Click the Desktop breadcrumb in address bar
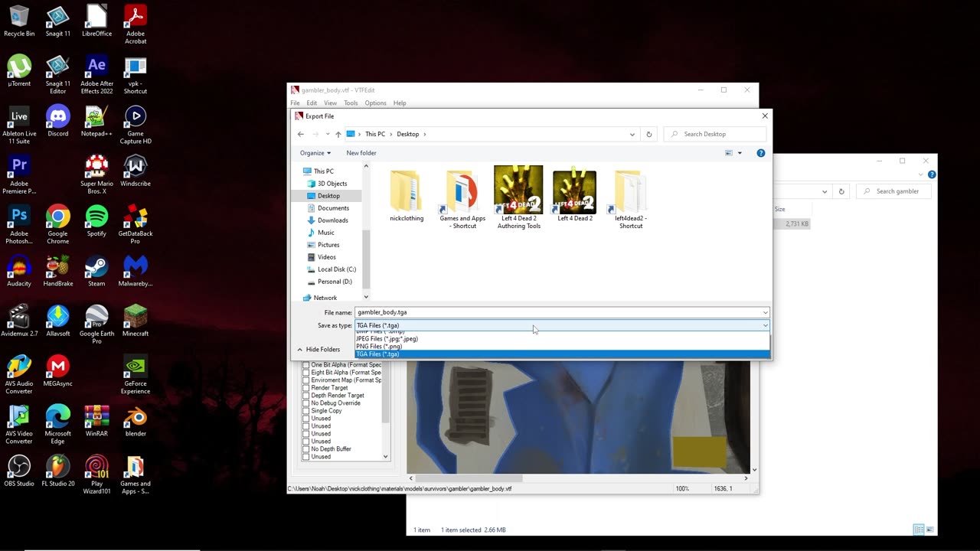The image size is (980, 551). (x=407, y=134)
